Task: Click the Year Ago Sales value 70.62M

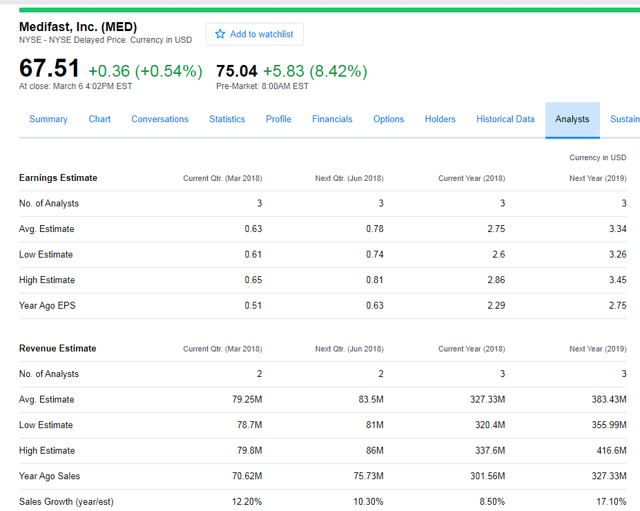Action: click(x=247, y=476)
